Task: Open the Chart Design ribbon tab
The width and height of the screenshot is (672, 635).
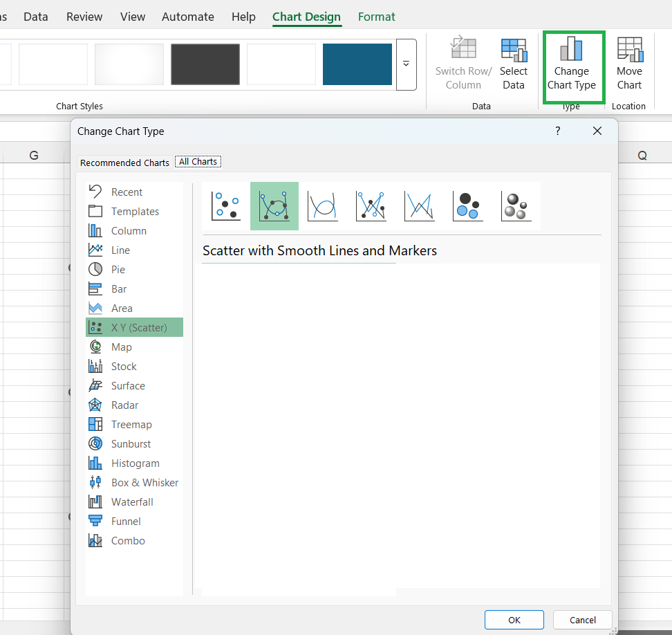Action: point(306,17)
